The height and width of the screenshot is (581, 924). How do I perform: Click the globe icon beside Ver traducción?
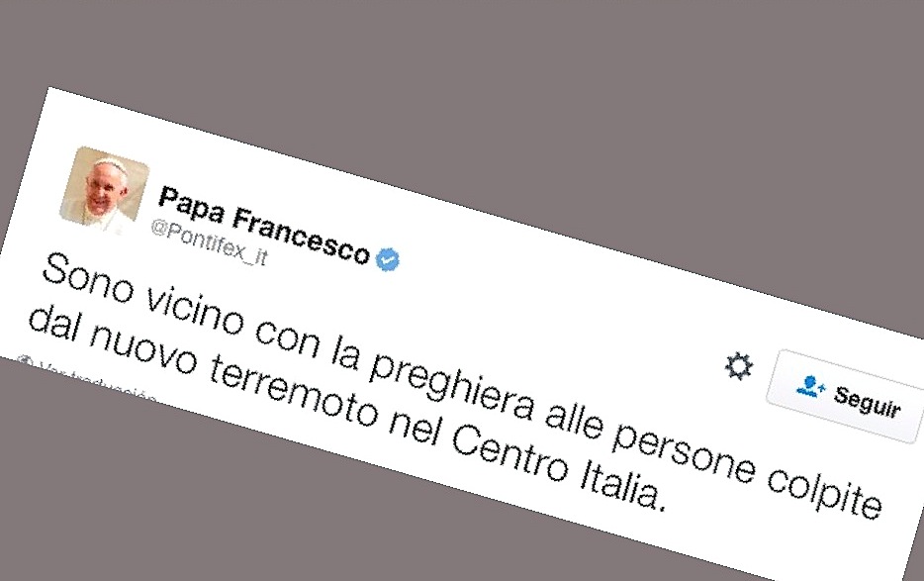point(26,360)
